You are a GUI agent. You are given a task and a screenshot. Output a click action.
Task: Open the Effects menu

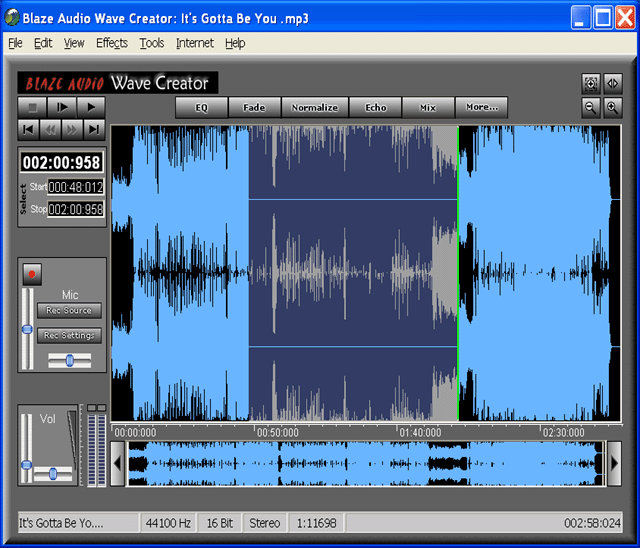112,43
